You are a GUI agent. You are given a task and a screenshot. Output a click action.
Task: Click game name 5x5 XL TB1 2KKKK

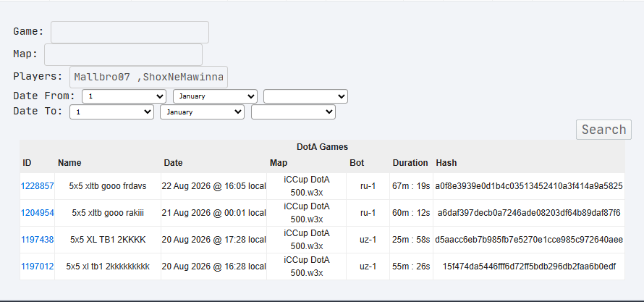pos(108,240)
